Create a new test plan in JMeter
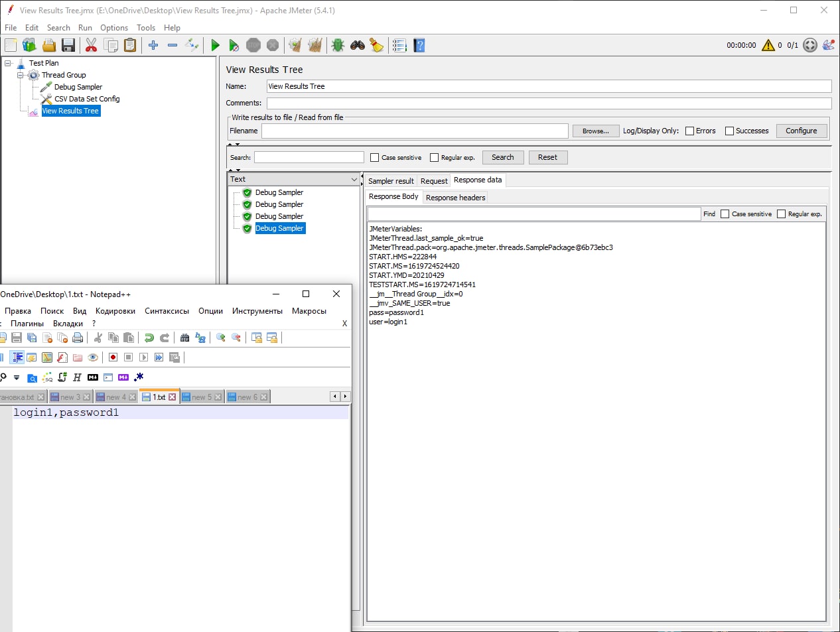 [x=11, y=45]
